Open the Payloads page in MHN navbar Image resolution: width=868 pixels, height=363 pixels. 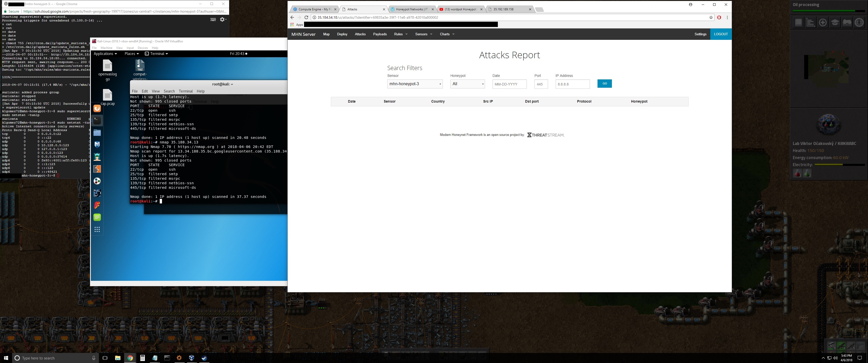(380, 34)
